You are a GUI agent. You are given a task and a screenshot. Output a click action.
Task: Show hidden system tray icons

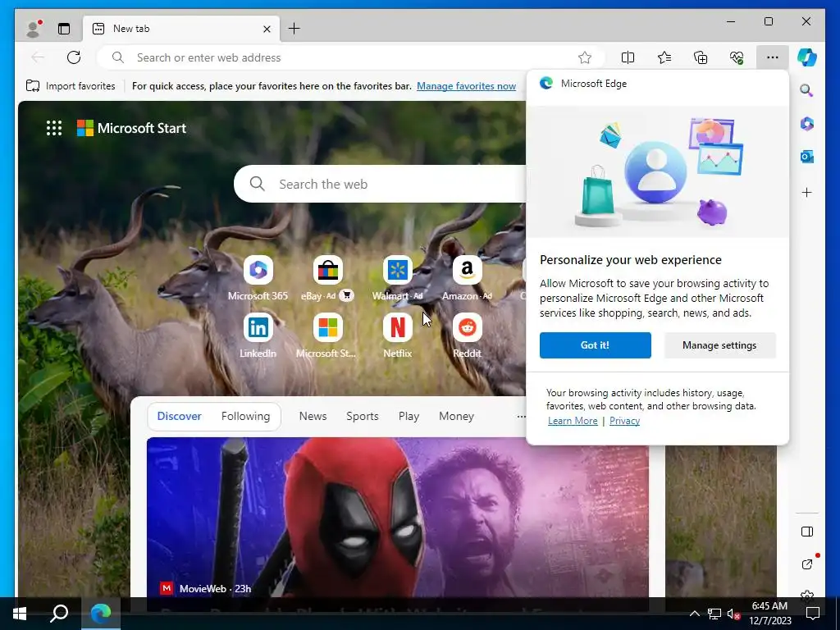click(x=694, y=614)
